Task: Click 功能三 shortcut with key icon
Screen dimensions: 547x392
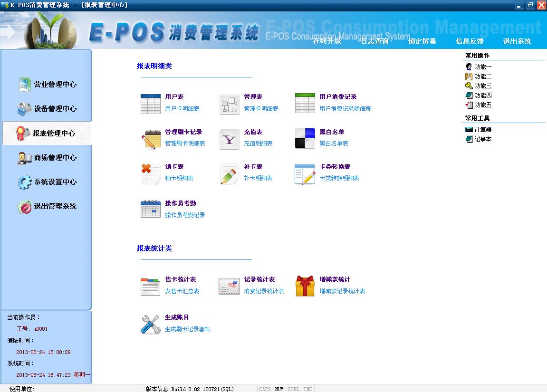Action: [x=482, y=86]
